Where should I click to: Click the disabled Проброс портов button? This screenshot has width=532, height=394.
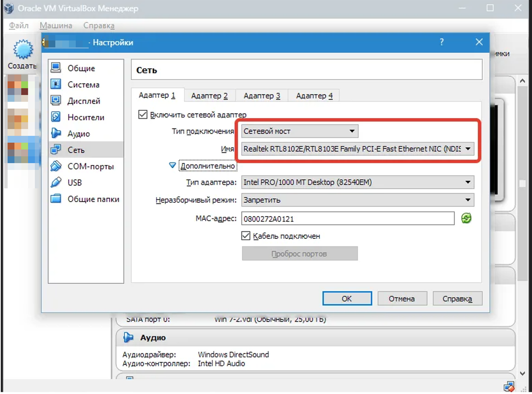(x=299, y=254)
